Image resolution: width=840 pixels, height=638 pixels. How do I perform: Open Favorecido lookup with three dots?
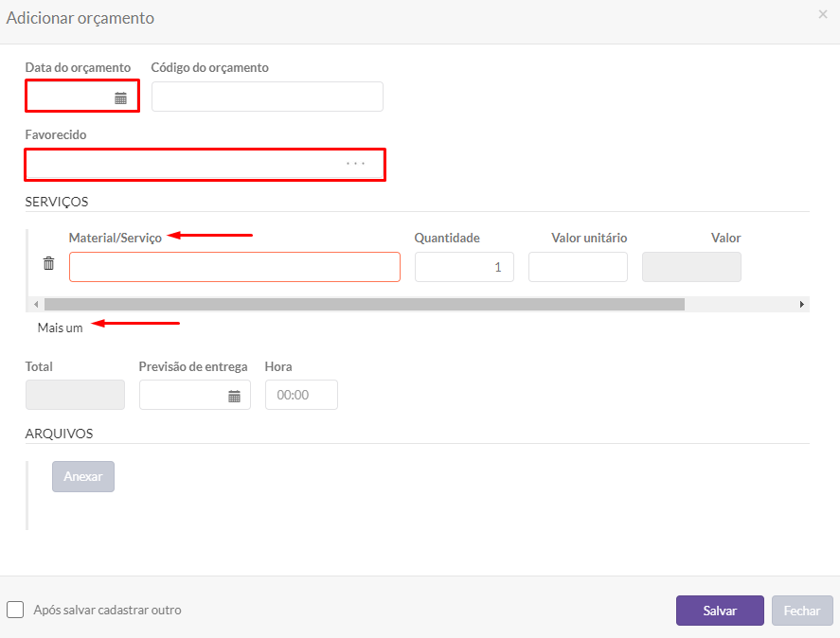pos(356,164)
